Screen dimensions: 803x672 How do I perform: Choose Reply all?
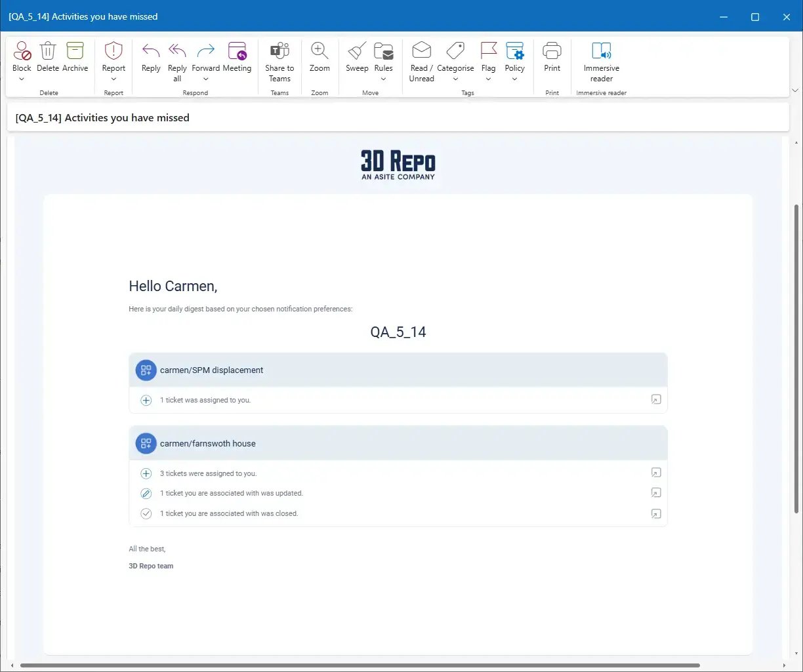point(177,62)
